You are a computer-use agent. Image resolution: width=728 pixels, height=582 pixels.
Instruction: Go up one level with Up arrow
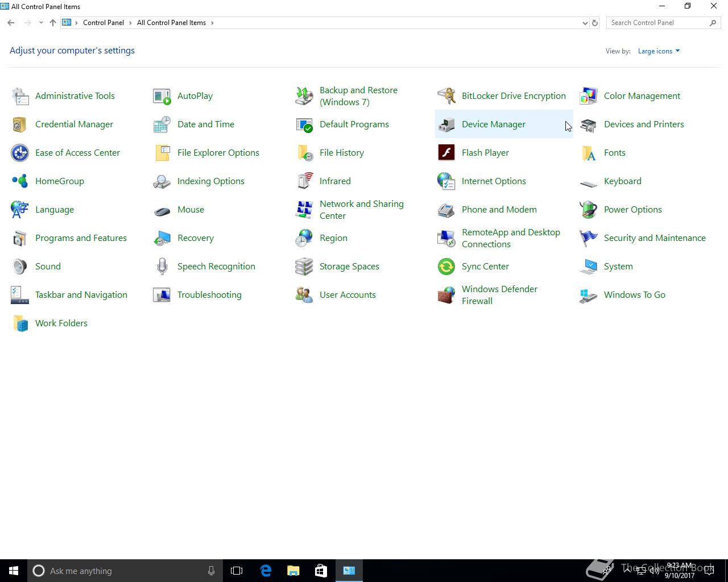pyautogui.click(x=53, y=23)
